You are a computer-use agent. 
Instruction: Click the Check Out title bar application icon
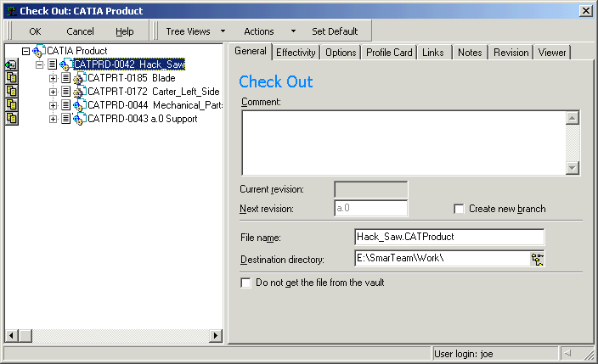click(x=11, y=11)
